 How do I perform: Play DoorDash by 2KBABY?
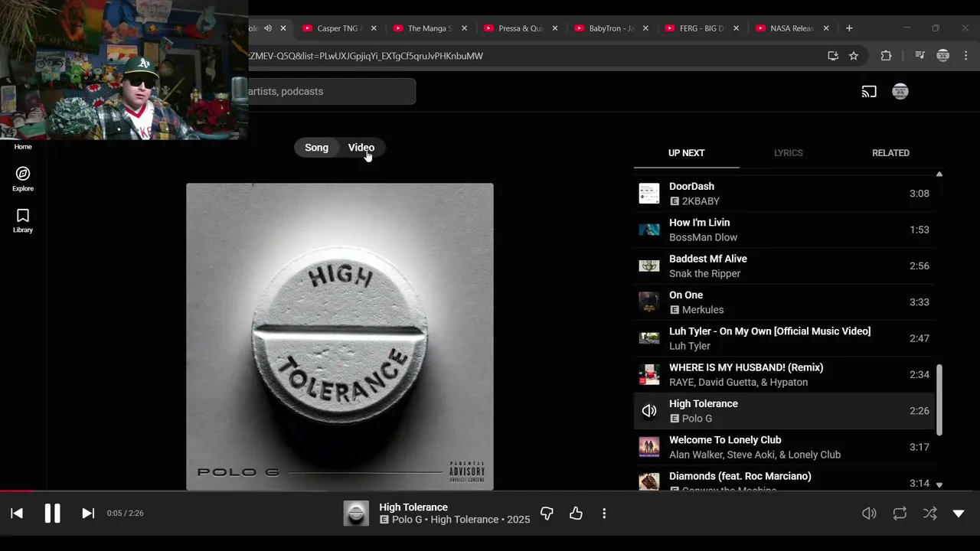pyautogui.click(x=784, y=194)
